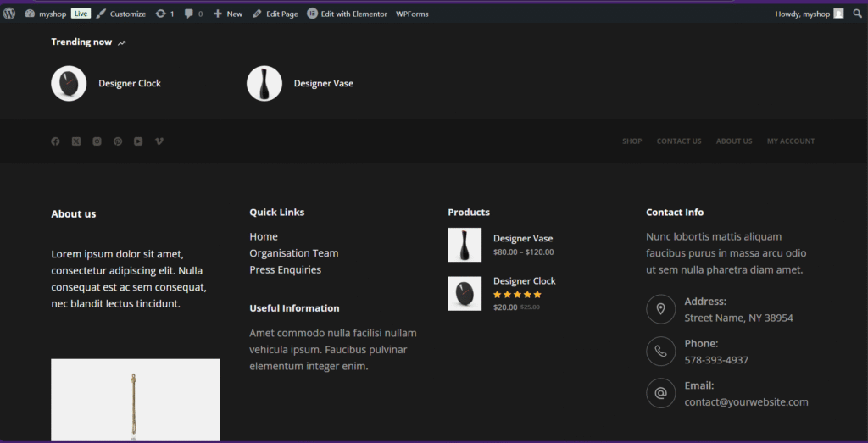868x443 pixels.
Task: Click the $20.00 sale price text
Action: pyautogui.click(x=505, y=307)
